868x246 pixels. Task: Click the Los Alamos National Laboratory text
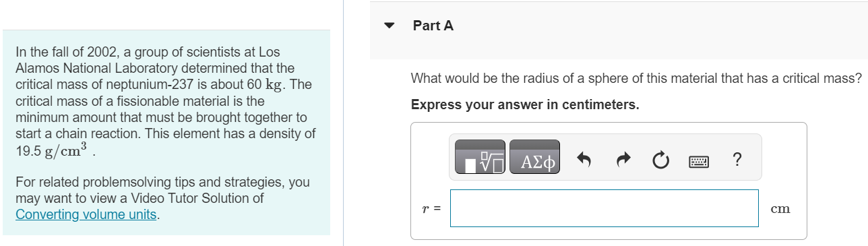tap(155, 60)
